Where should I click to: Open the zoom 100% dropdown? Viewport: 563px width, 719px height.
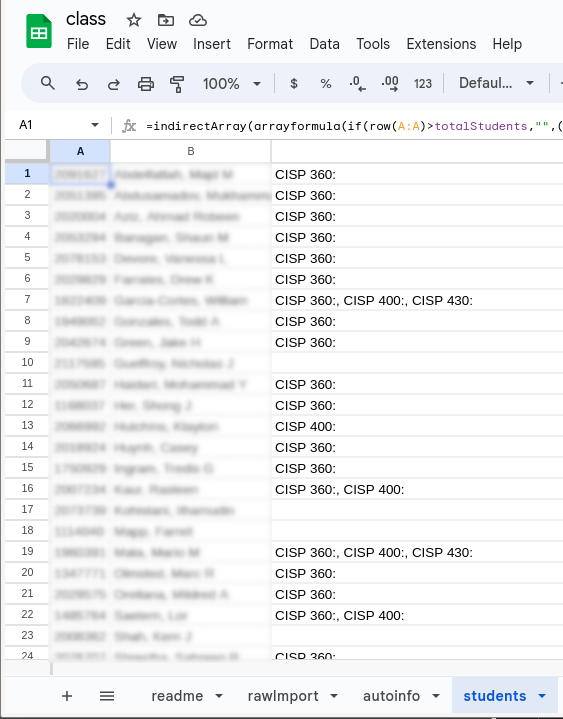click(x=232, y=83)
